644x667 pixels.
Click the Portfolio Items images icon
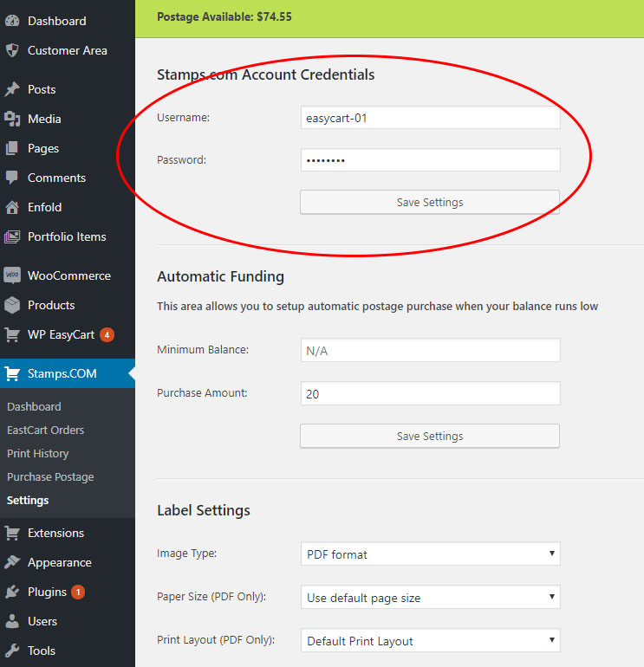(x=12, y=236)
